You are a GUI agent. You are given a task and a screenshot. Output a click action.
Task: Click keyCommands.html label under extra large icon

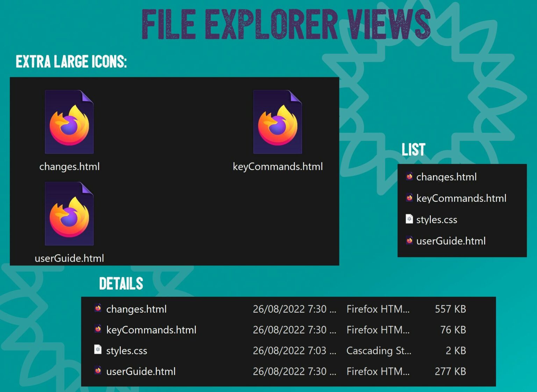pos(278,166)
